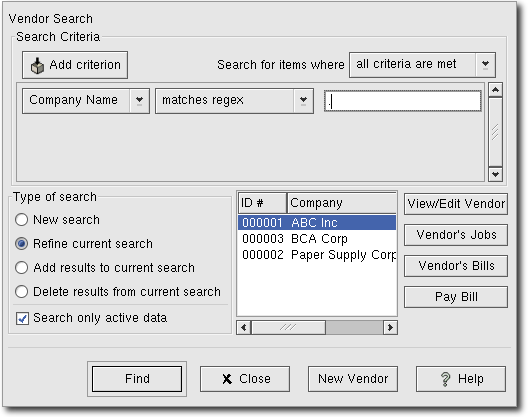Create a New Vendor
The height and width of the screenshot is (417, 528).
click(353, 379)
